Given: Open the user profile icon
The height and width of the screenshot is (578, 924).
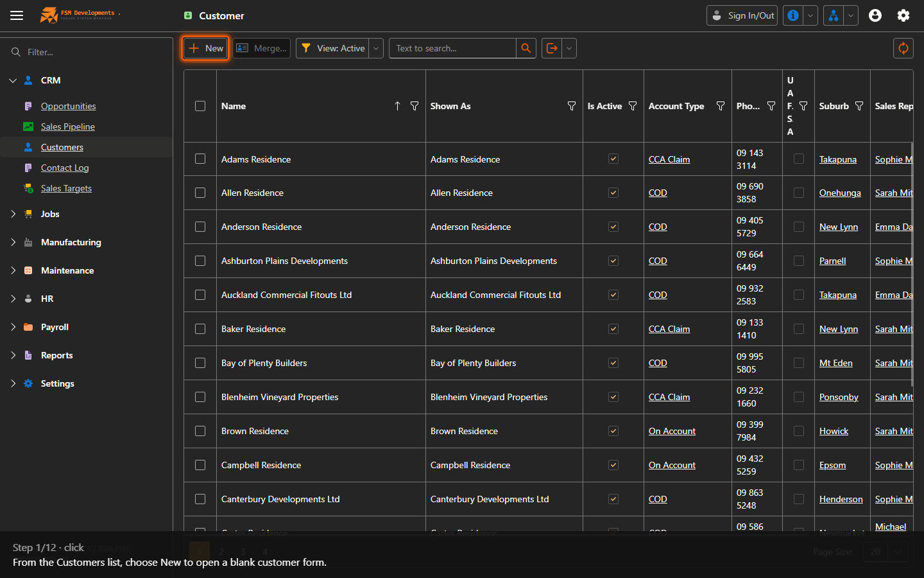Looking at the screenshot, I should [875, 15].
